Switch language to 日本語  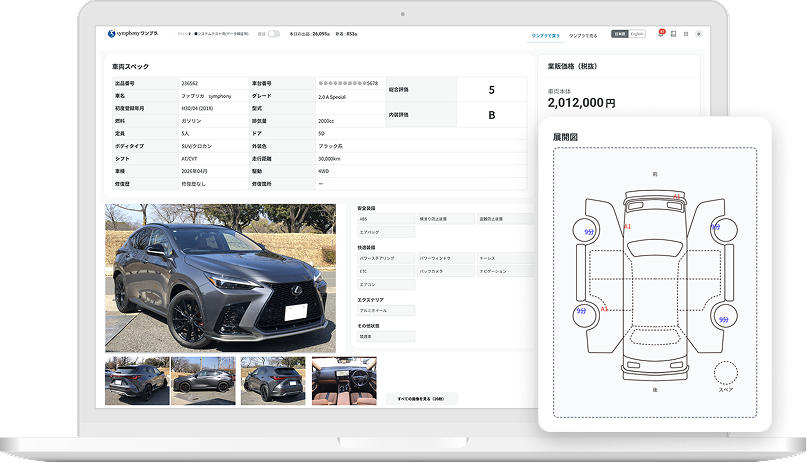[620, 34]
